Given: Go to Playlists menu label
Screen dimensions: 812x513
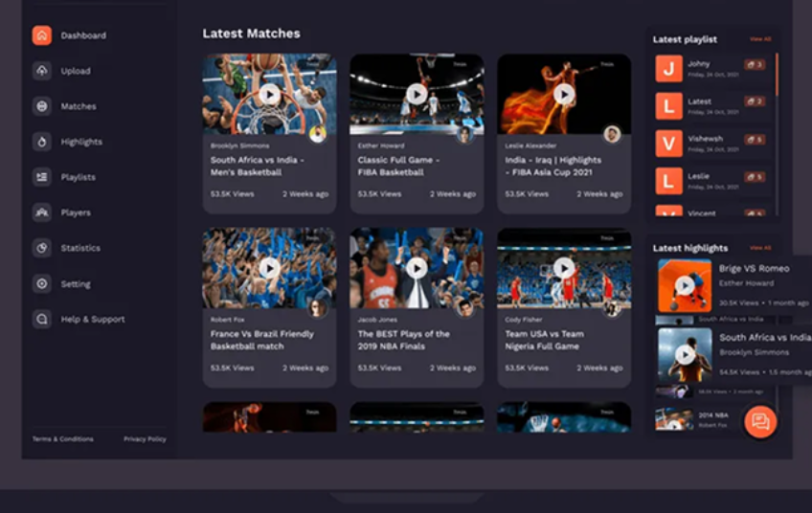Looking at the screenshot, I should point(79,177).
